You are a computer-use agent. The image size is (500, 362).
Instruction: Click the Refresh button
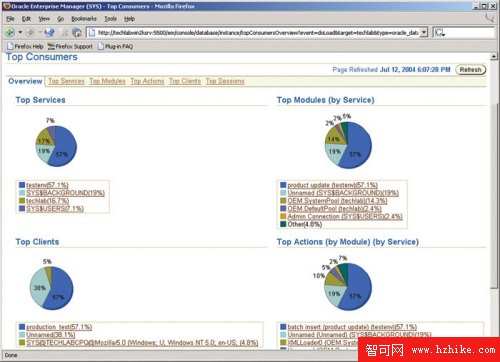point(470,70)
